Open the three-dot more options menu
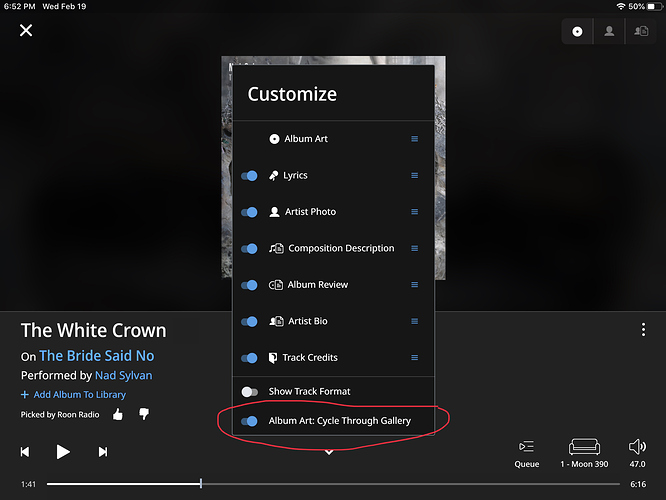Screen dimensions: 666x500 point(643,330)
